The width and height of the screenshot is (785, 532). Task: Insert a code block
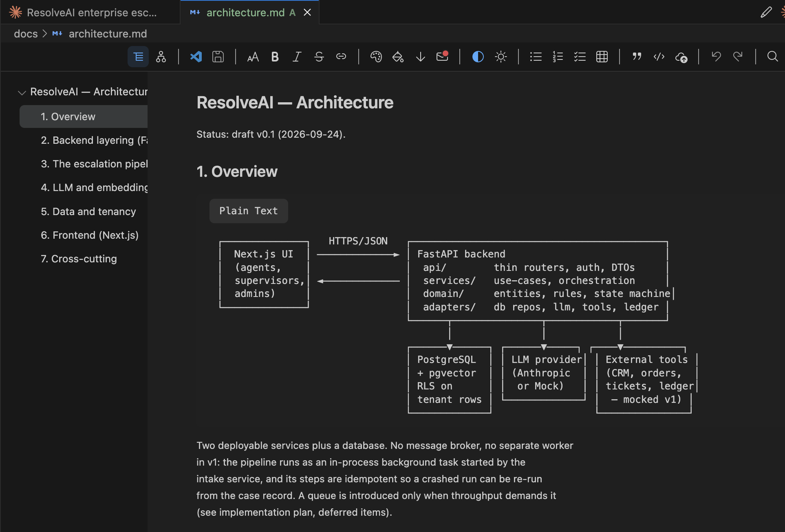[x=659, y=57]
